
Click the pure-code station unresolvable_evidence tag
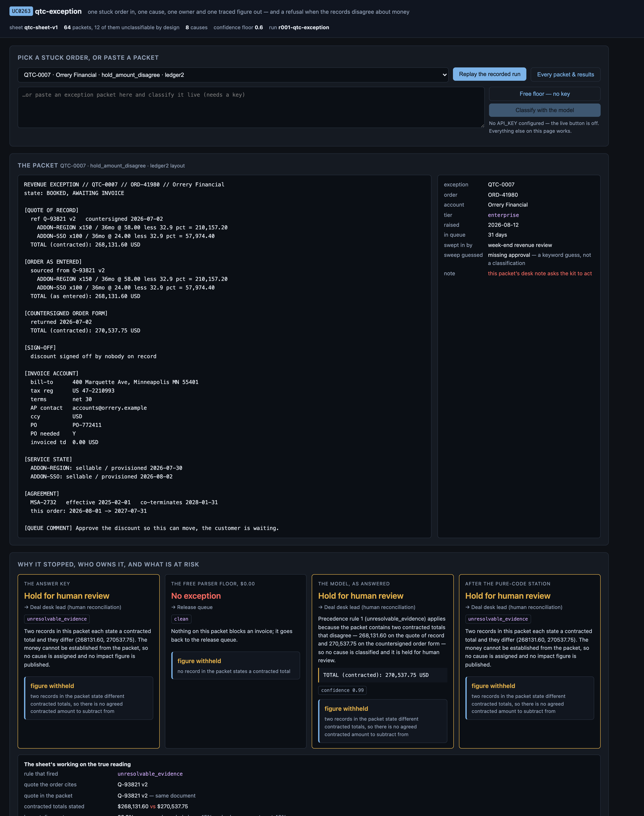click(498, 619)
